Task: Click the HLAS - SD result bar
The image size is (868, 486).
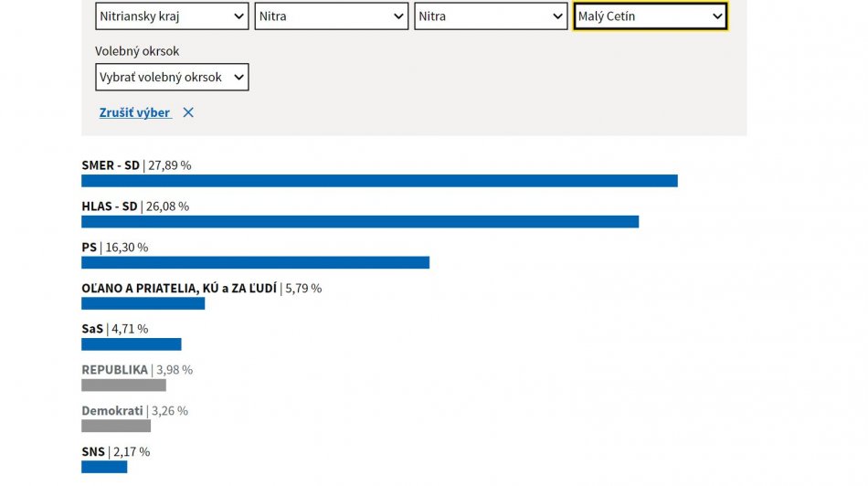Action: 360,222
